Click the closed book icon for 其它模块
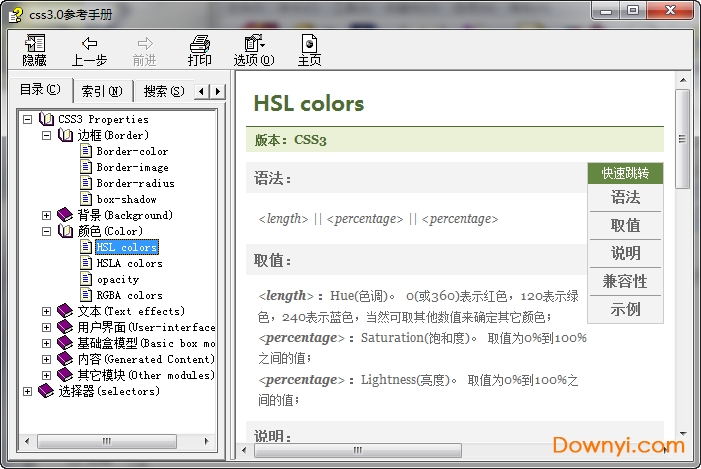 [65, 375]
